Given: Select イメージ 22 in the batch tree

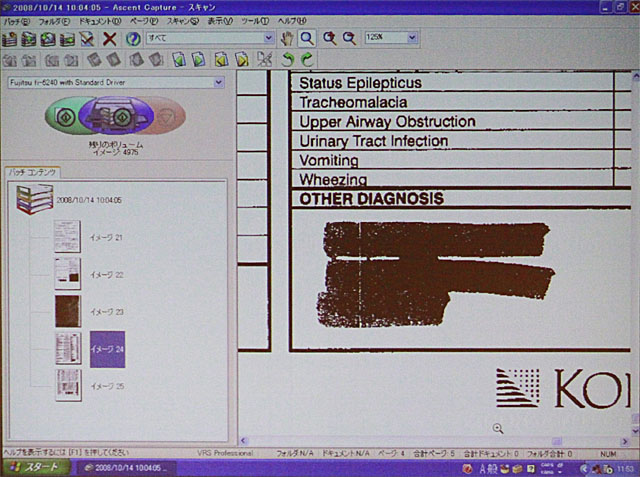Looking at the screenshot, I should click(x=107, y=275).
